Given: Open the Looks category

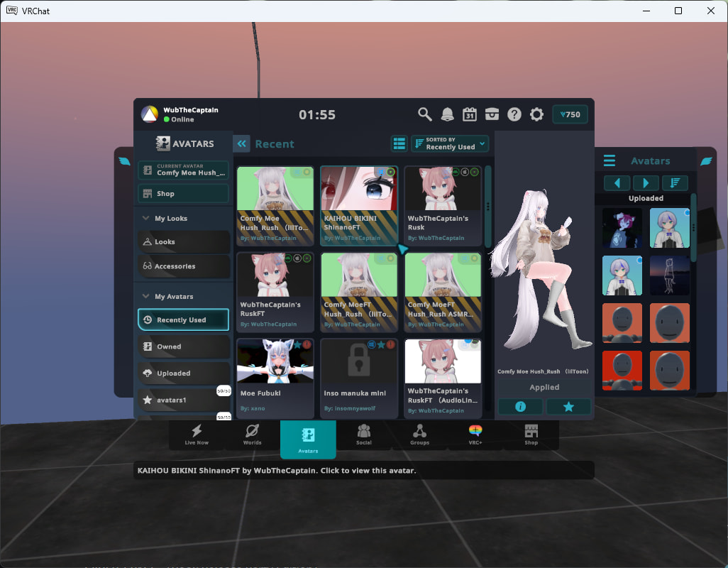Looking at the screenshot, I should click(183, 242).
